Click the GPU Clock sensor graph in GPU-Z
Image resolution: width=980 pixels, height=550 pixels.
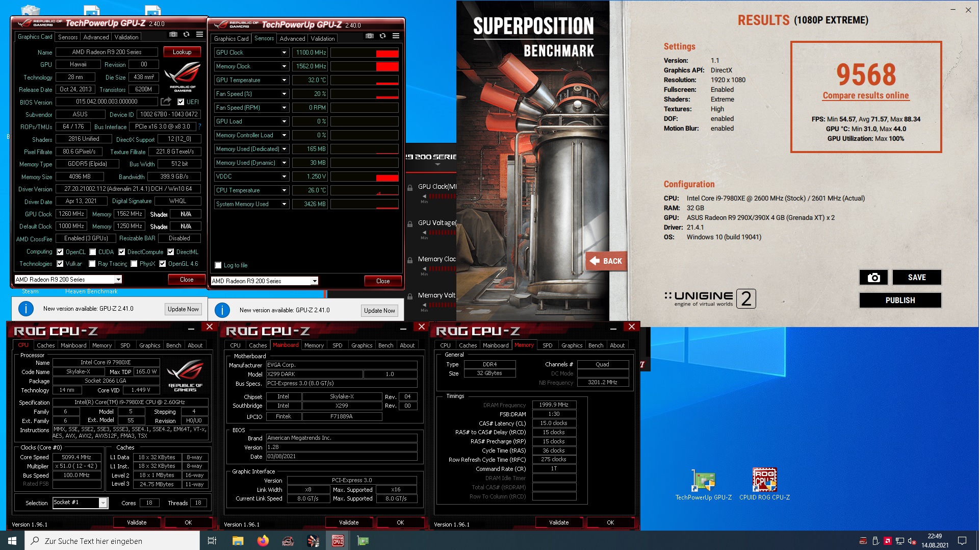365,53
